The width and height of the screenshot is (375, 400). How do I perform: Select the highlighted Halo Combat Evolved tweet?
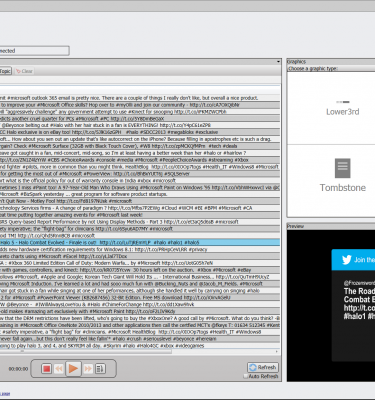[x=140, y=242]
